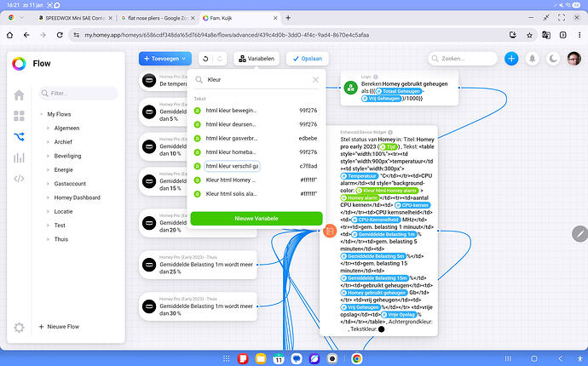Expand the Thuis folder
Viewport: 588px width, 366px height.
point(49,239)
